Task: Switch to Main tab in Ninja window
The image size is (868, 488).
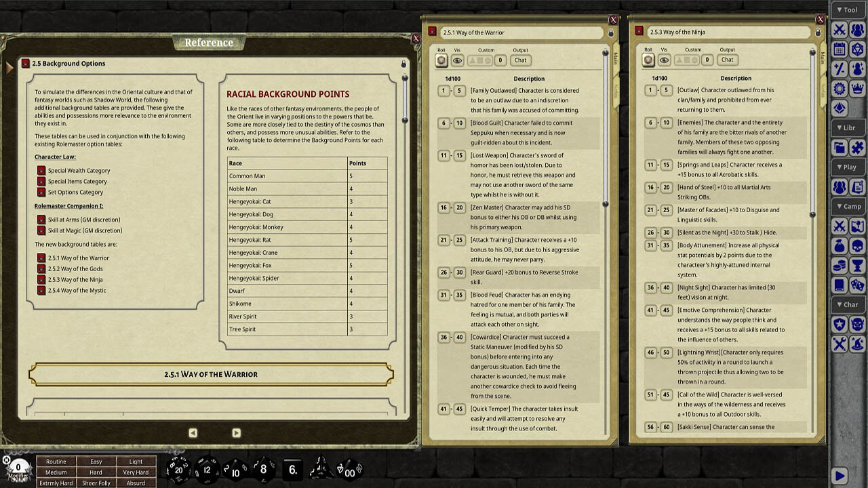Action: [823, 58]
